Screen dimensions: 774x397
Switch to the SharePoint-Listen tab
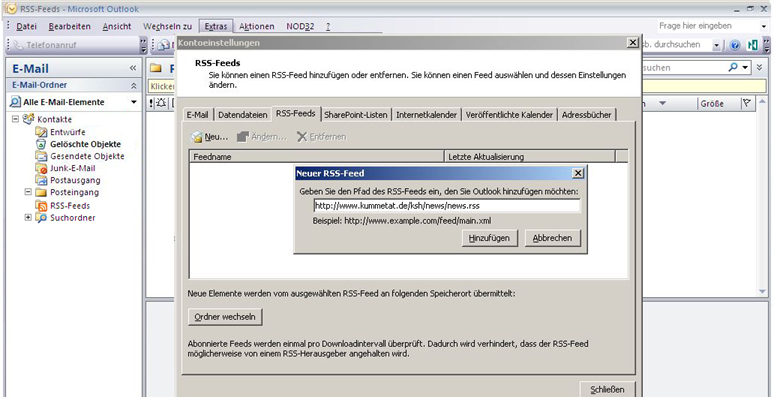point(355,115)
